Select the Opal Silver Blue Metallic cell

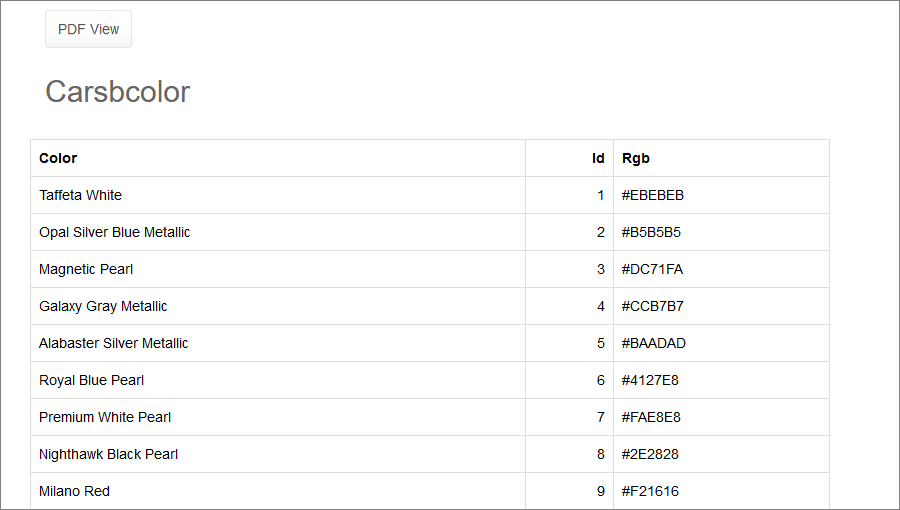pos(114,232)
